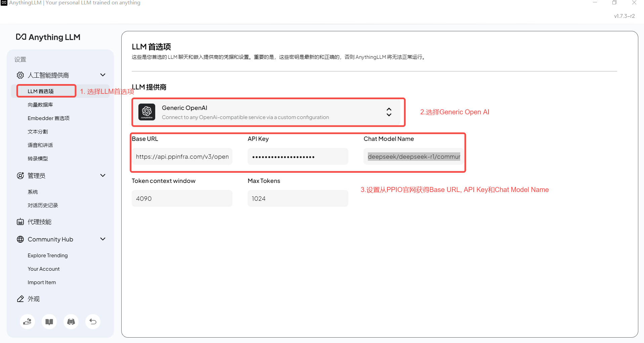Image resolution: width=644 pixels, height=343 pixels.
Task: Open Import Item page
Action: pos(42,282)
